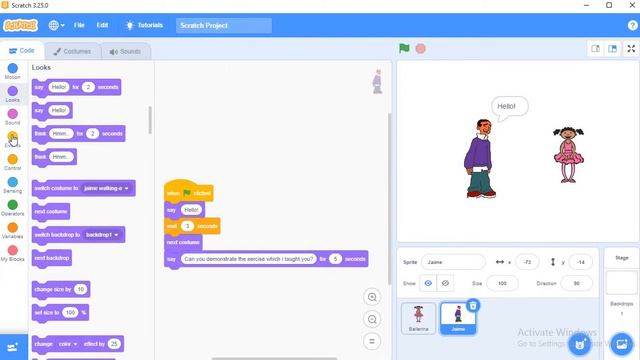Switch to the Sounds tab
The width and height of the screenshot is (640, 360).
(125, 51)
